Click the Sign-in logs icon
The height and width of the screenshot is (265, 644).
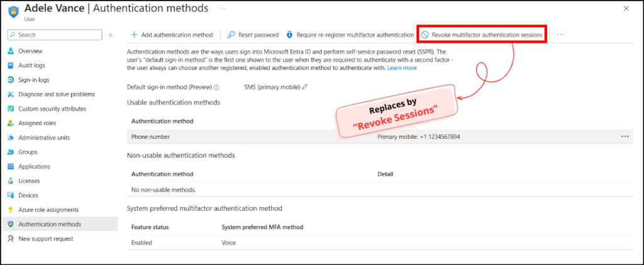click(x=11, y=80)
